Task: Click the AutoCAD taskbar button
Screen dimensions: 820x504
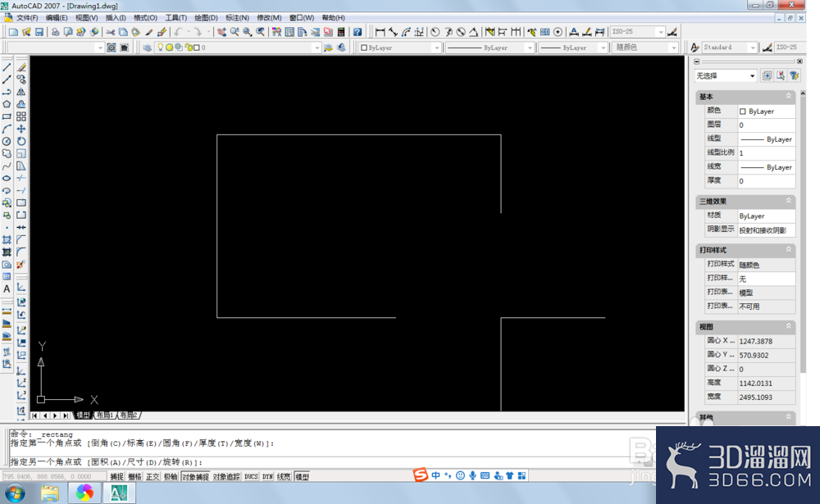Action: point(119,493)
